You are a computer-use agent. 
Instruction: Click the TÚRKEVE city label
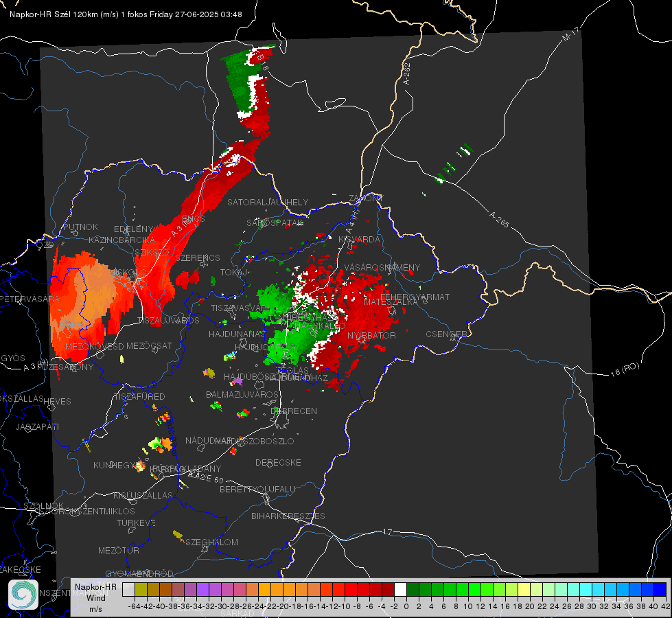pyautogui.click(x=137, y=523)
